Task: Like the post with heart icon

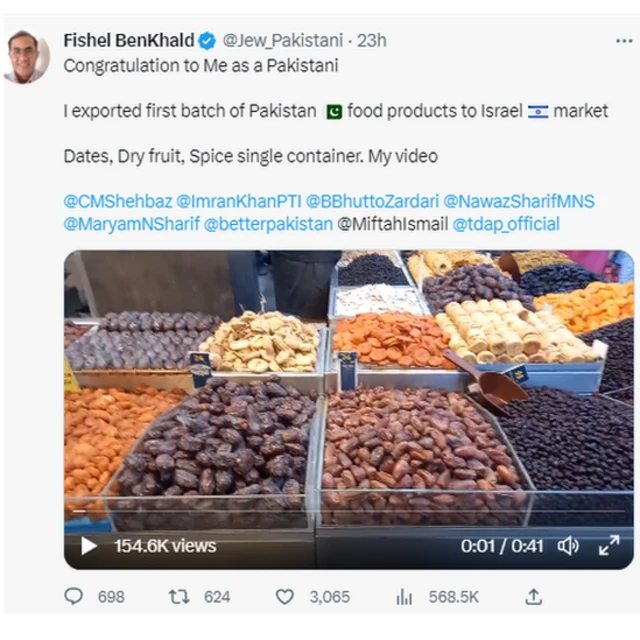Action: click(285, 596)
